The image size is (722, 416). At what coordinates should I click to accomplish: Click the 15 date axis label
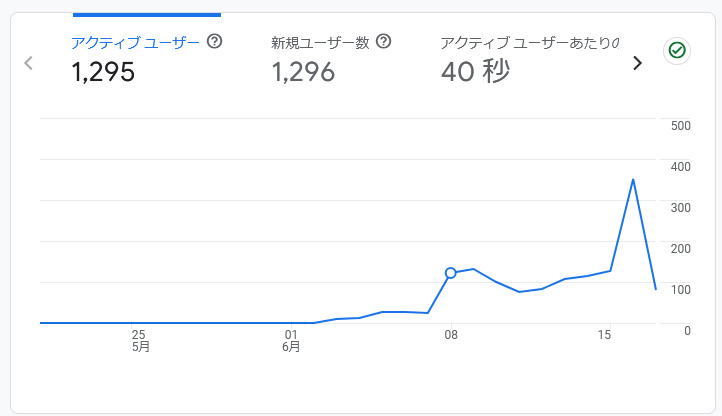[604, 334]
